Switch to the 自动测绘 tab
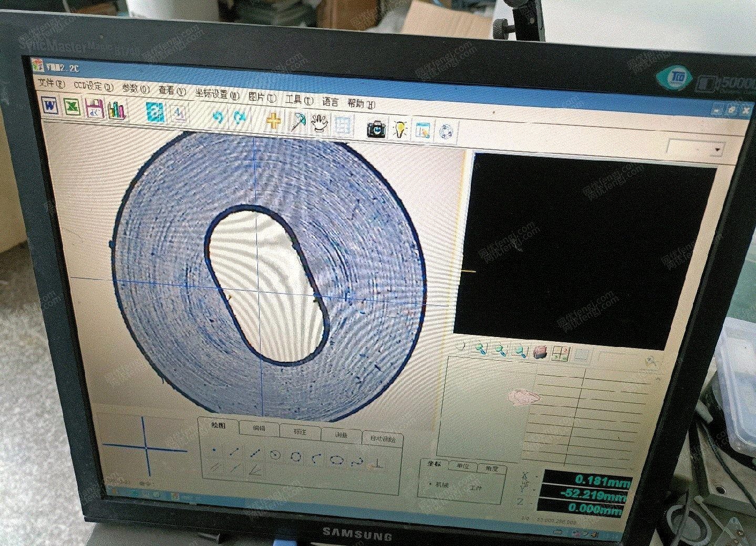This screenshot has width=756, height=546. (x=382, y=438)
